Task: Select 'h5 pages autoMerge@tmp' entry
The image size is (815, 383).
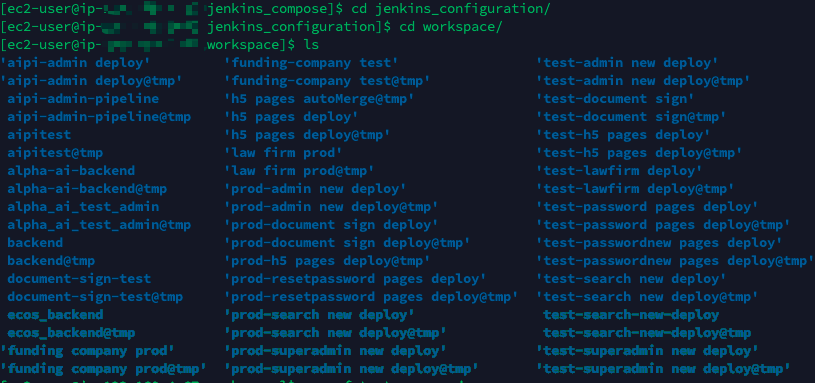Action: click(319, 99)
